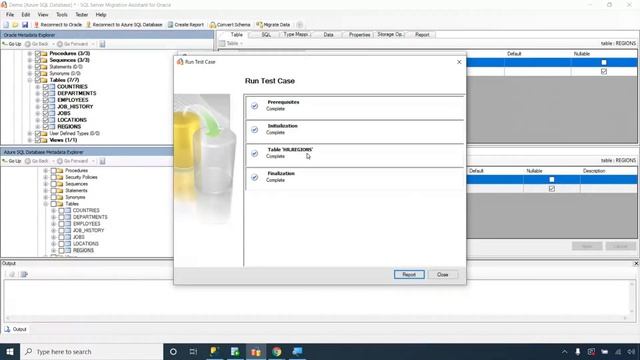Image resolution: width=640 pixels, height=360 pixels.
Task: Open Task View on the taskbar
Action: coord(193,351)
